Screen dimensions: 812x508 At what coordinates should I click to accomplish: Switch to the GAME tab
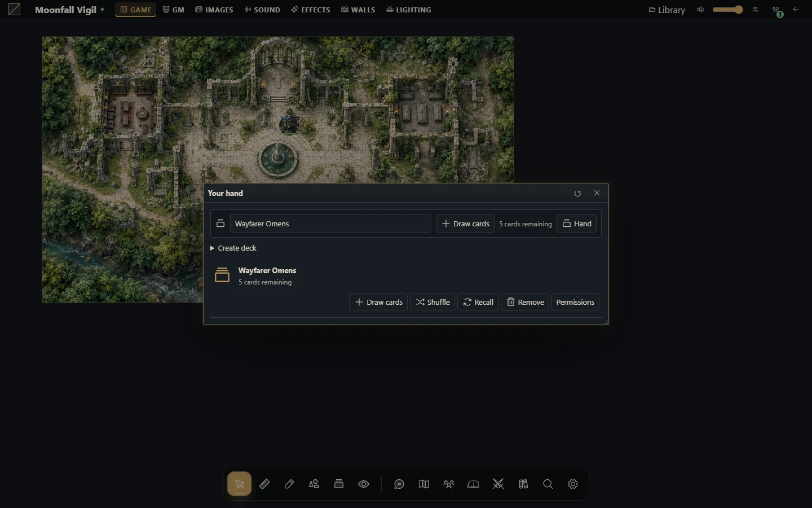point(136,10)
